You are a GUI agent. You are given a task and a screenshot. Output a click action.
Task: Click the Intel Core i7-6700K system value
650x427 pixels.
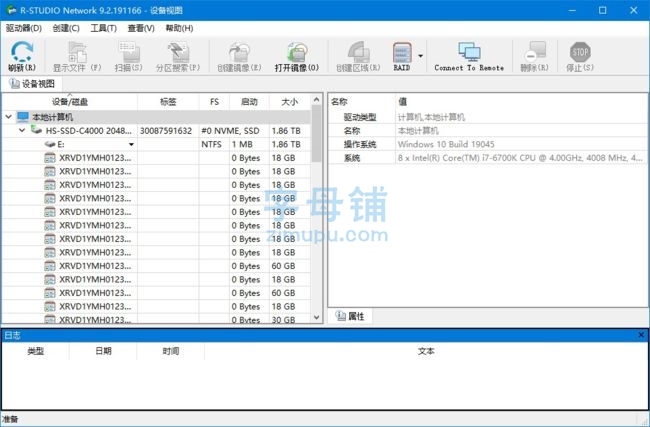click(520, 158)
